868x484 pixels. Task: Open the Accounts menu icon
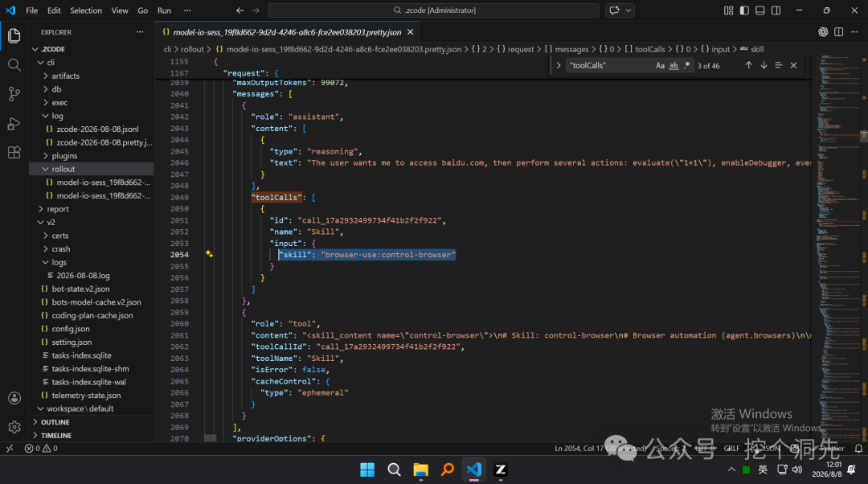(x=14, y=398)
